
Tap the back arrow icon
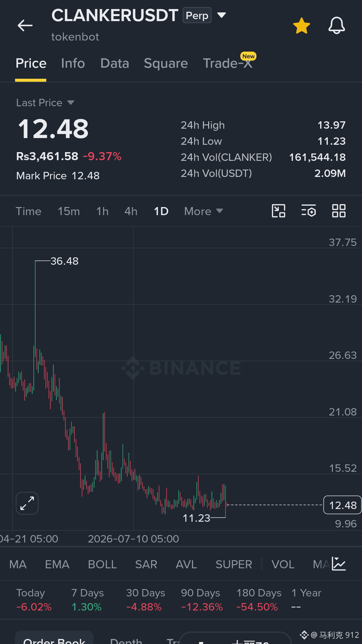(25, 25)
